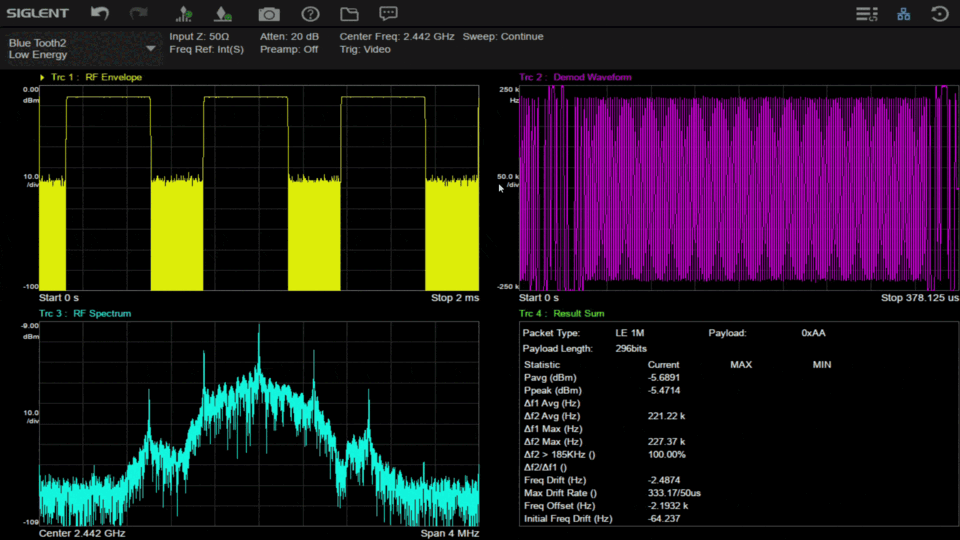Select Trc 2 Demod Waveform trace title
The height and width of the screenshot is (540, 960).
[575, 77]
